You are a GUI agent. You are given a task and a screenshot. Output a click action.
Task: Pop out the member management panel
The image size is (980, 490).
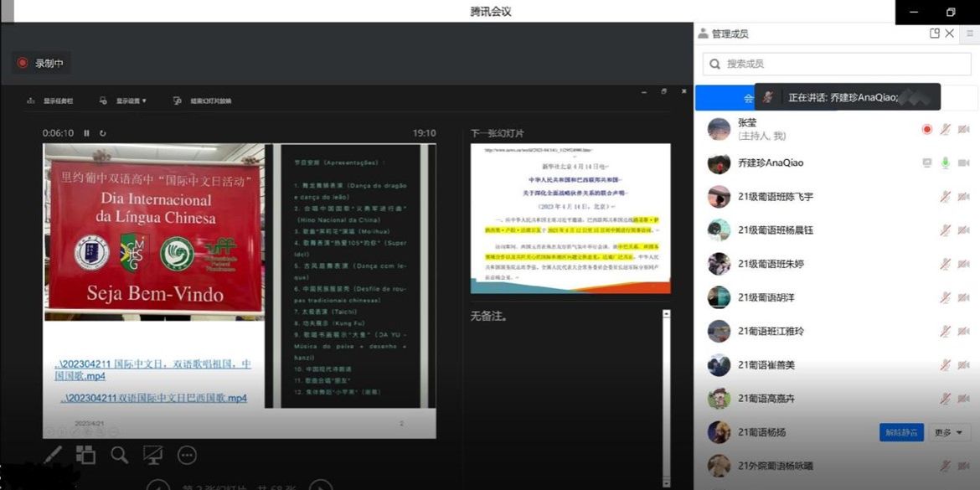935,34
